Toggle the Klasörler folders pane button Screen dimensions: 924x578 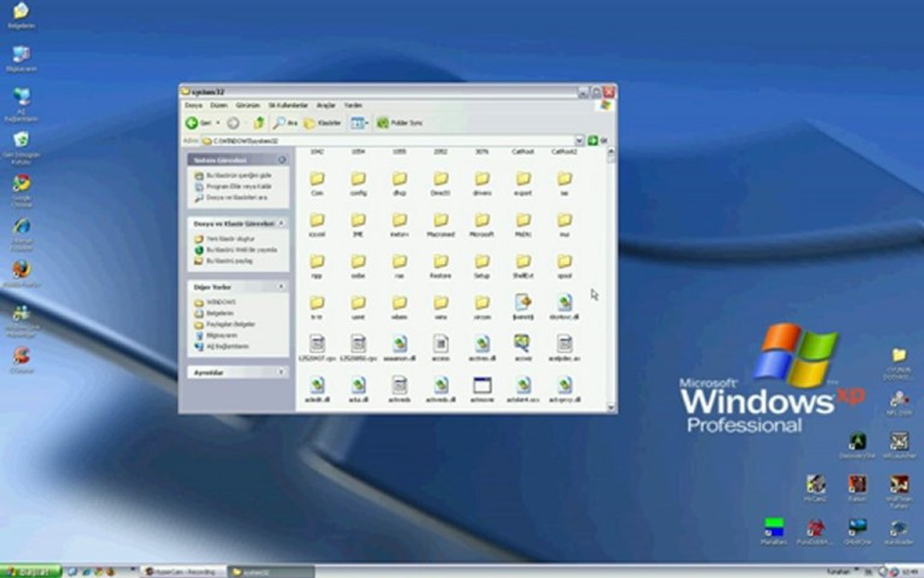(x=322, y=123)
